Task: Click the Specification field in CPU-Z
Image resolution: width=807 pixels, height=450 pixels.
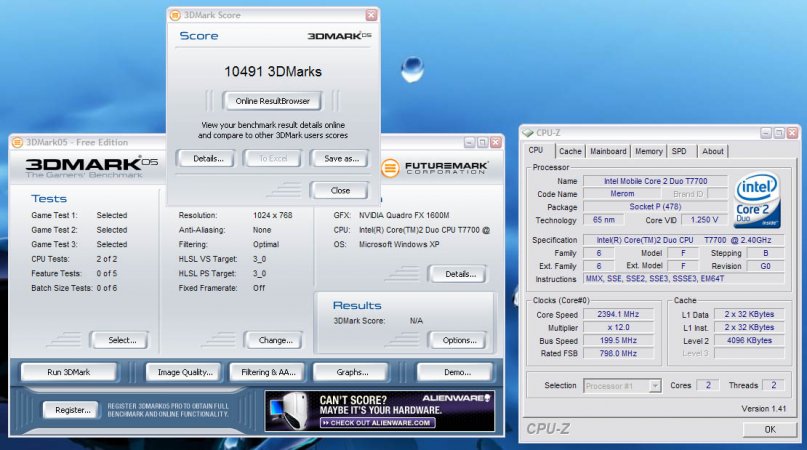Action: pos(684,240)
